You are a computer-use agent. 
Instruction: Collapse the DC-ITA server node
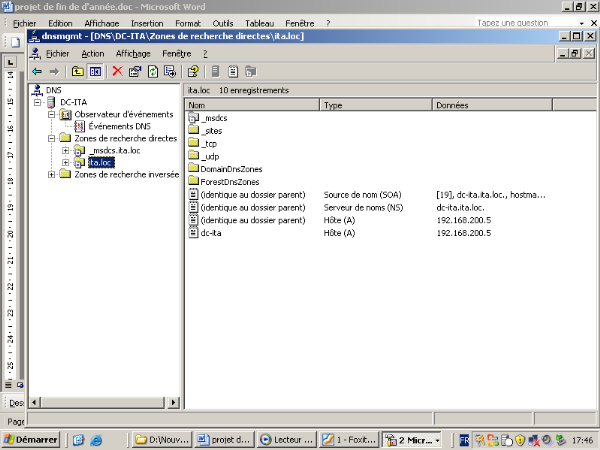tap(38, 102)
